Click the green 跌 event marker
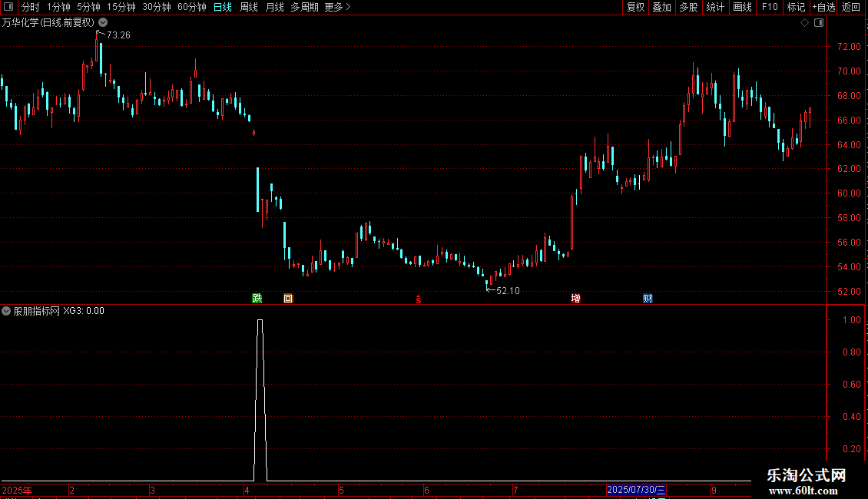 point(257,298)
